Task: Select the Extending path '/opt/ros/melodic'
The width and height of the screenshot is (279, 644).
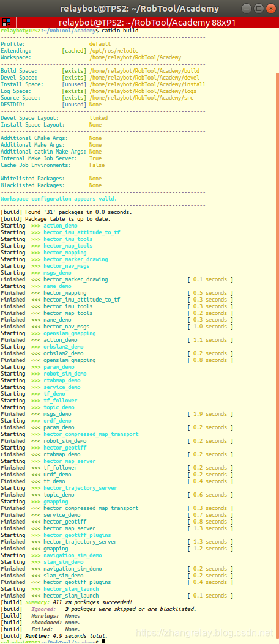Action: pos(113,51)
